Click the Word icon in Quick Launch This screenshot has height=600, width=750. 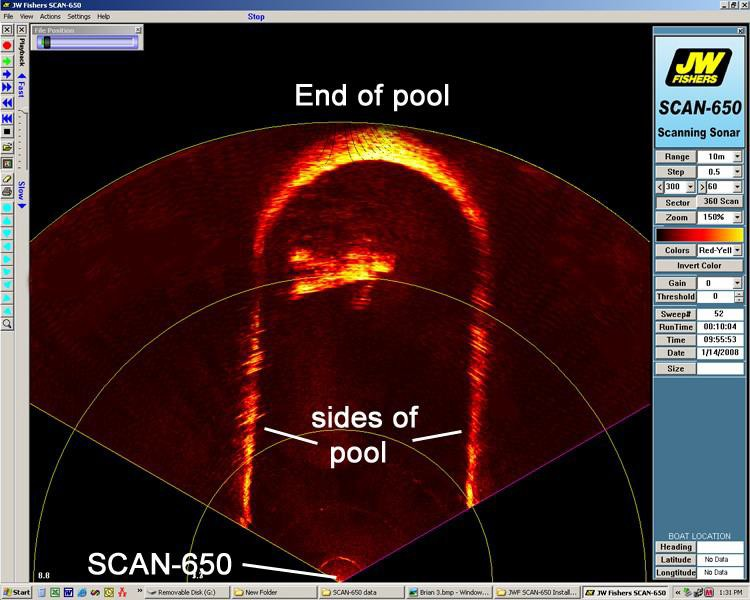tap(68, 592)
